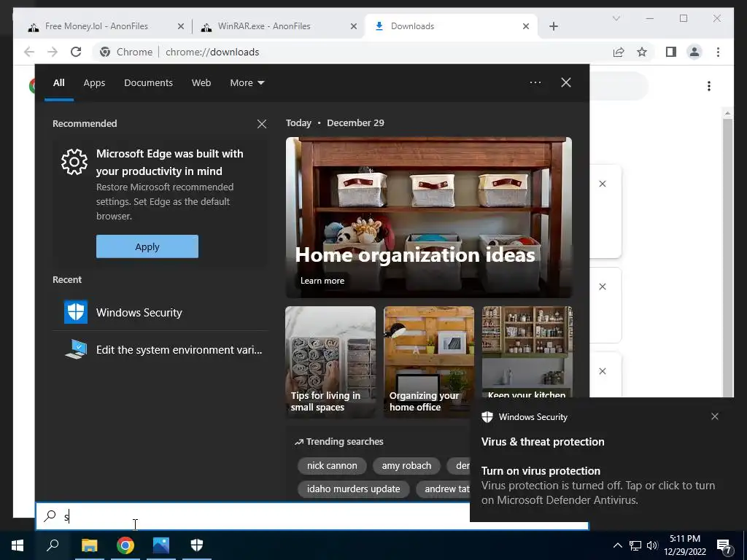This screenshot has height=560, width=747.
Task: Open Windows Security from Recent
Action: pyautogui.click(x=160, y=312)
